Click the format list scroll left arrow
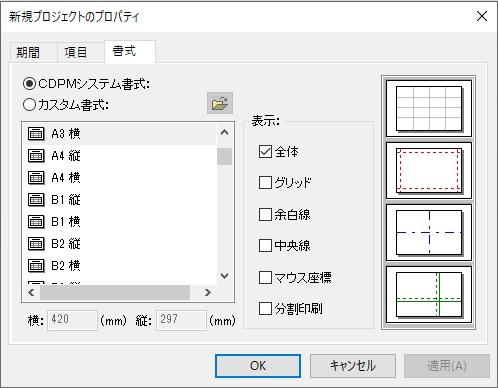Screen dimensions: 498x388 31,292
